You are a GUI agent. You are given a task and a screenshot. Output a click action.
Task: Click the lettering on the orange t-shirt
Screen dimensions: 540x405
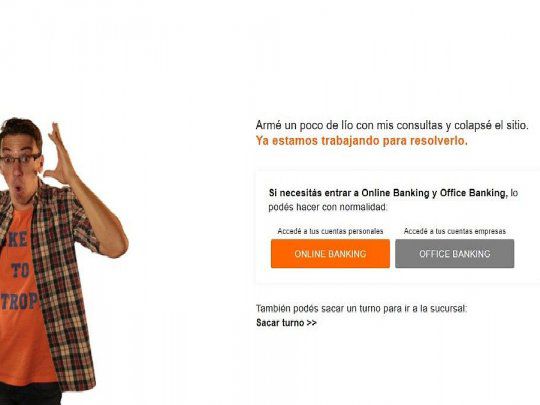[19, 270]
